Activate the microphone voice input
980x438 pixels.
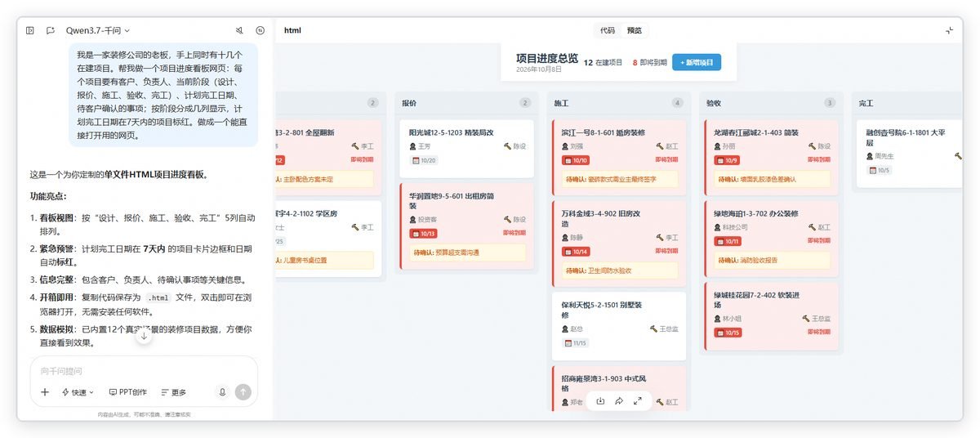click(221, 392)
